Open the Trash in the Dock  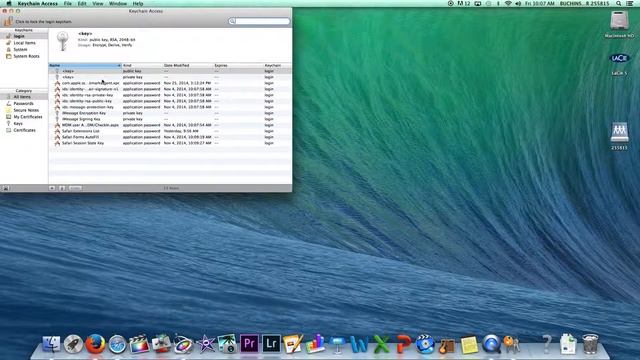click(x=590, y=344)
